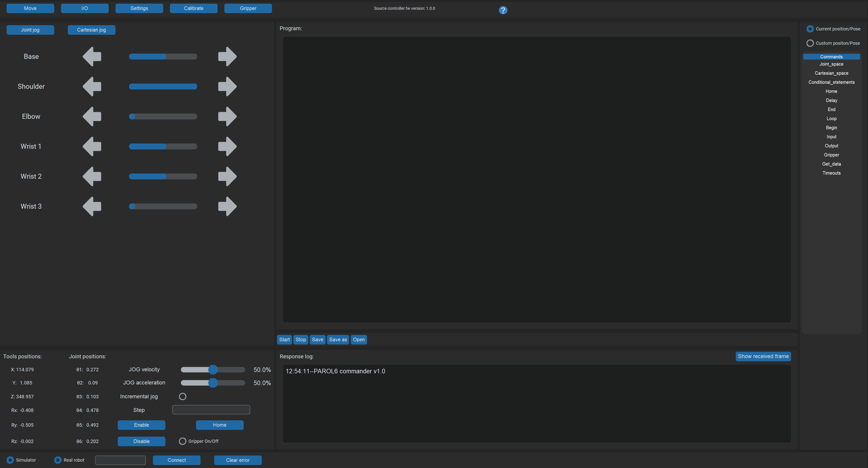This screenshot has width=868, height=468.
Task: Open the I/O tab
Action: pyautogui.click(x=85, y=8)
